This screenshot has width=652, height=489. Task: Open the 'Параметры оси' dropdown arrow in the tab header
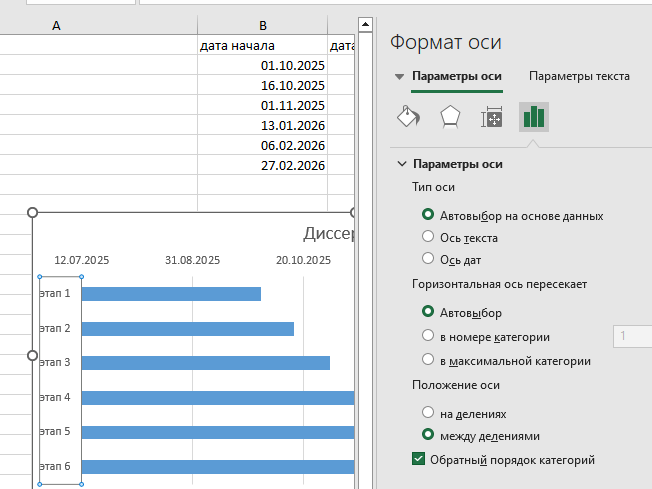[400, 76]
